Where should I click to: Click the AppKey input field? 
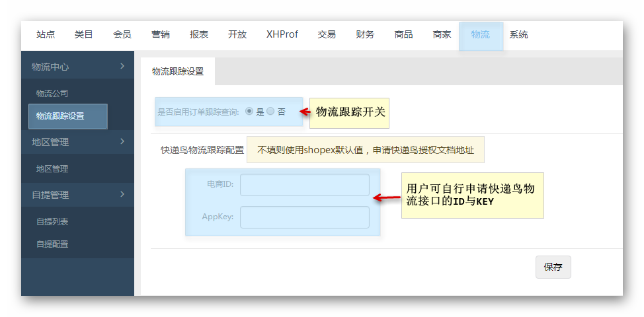pyautogui.click(x=305, y=217)
